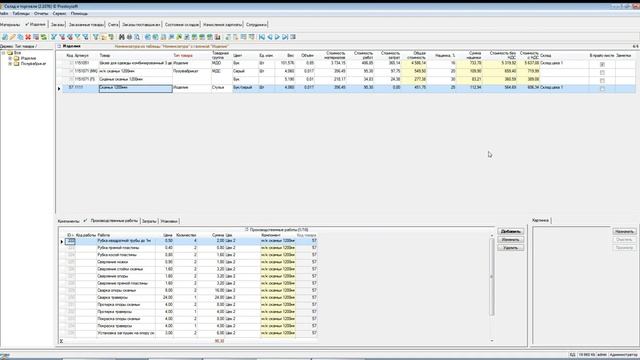Click the Назначить picture button
The width and height of the screenshot is (640, 360).
(x=624, y=231)
